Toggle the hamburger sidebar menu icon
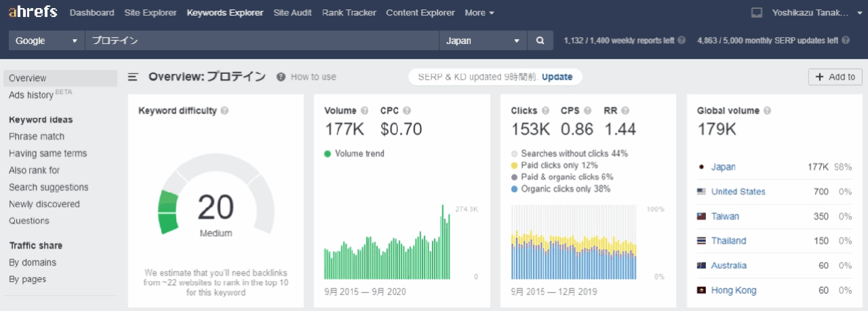This screenshot has width=868, height=311. coord(134,77)
